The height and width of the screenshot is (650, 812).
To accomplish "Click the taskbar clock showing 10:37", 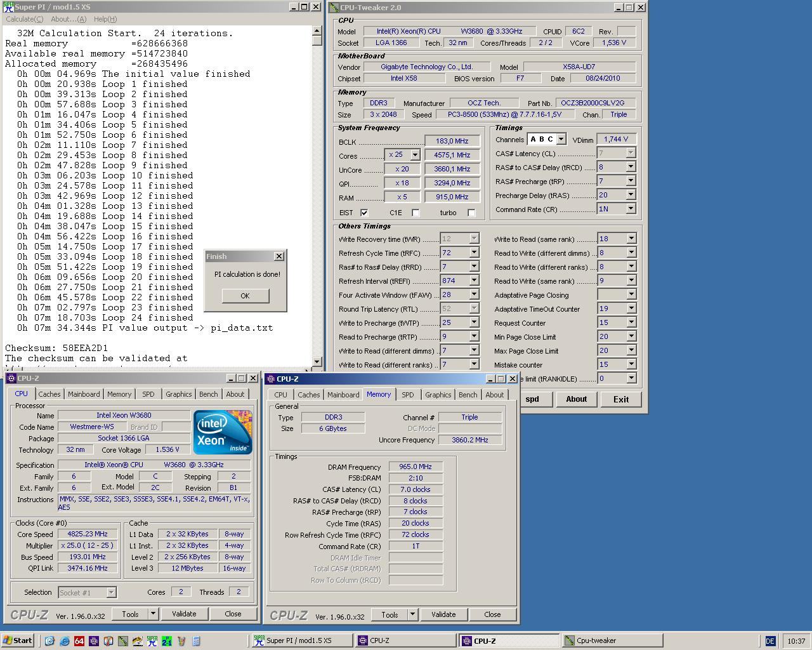I will tap(796, 641).
